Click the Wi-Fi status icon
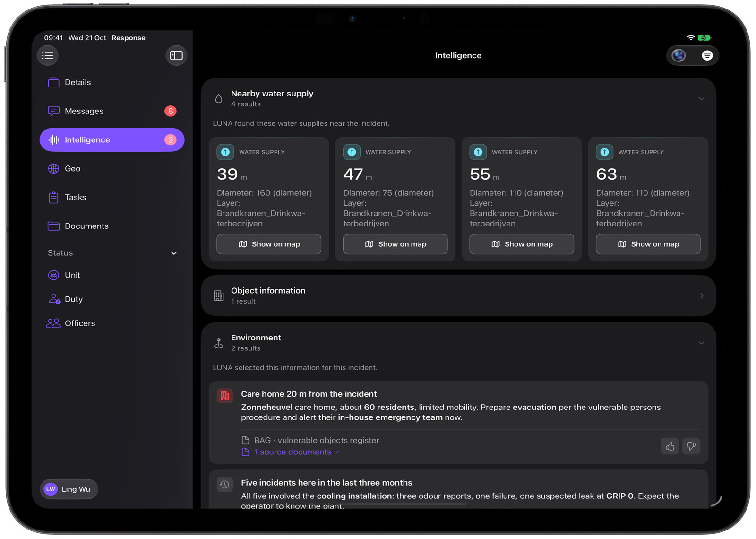The image size is (756, 539). point(691,38)
